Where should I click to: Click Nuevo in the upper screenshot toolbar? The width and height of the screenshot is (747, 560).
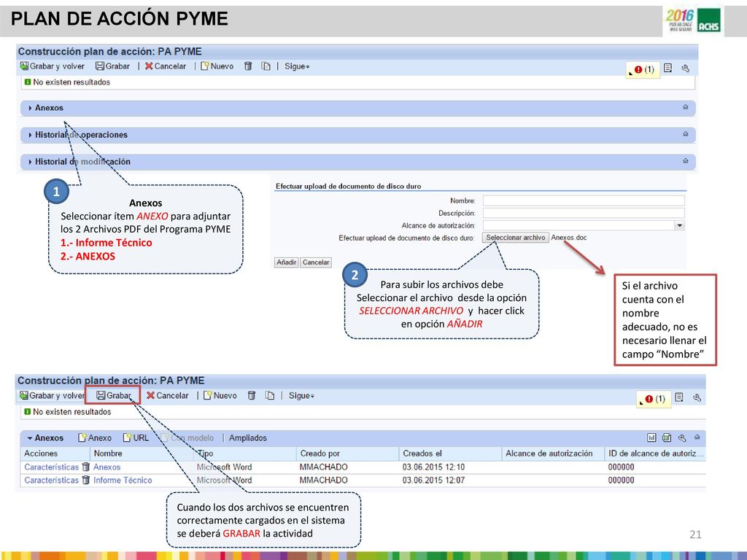pos(217,66)
